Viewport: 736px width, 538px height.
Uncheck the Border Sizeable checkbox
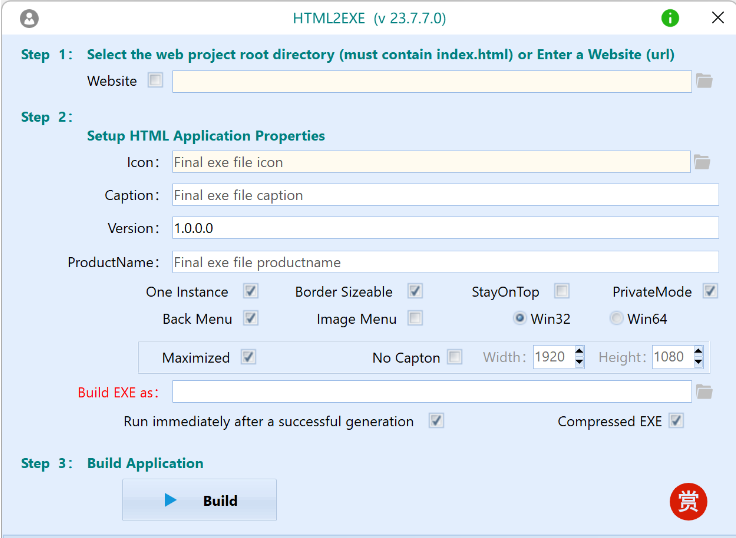[415, 291]
